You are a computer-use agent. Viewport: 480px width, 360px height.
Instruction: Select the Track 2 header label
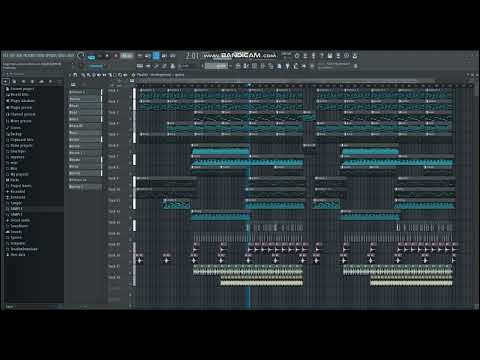coord(113,101)
